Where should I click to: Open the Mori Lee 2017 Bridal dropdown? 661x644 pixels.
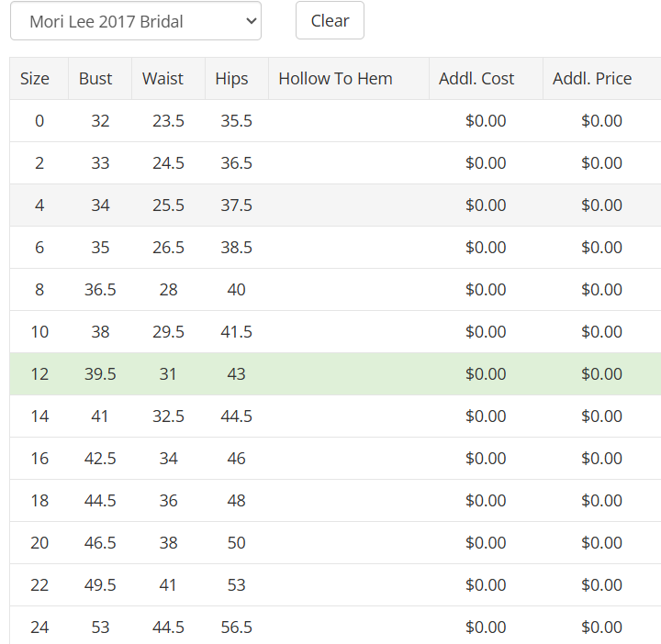point(135,21)
